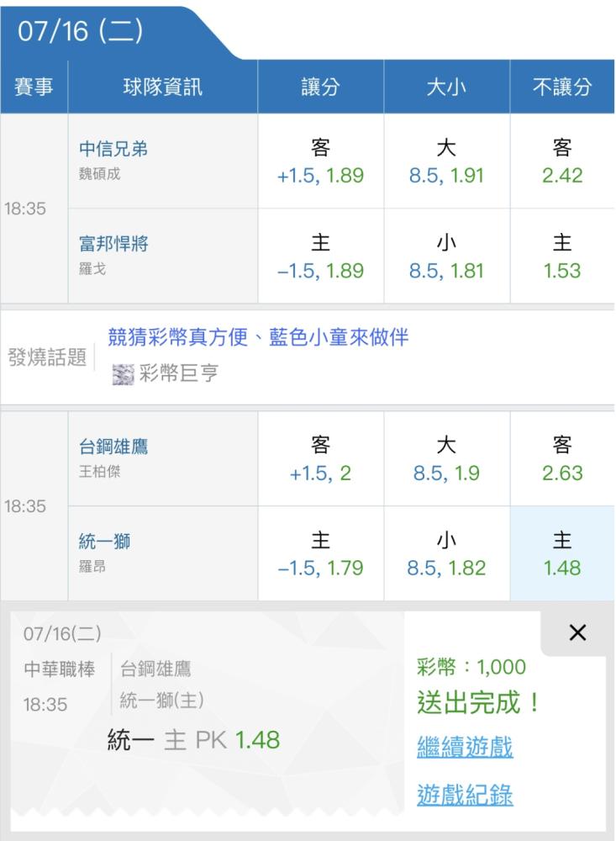
Task: Toggle 台鋼雄鷹 away spread +1.5, 2
Action: coord(320,459)
